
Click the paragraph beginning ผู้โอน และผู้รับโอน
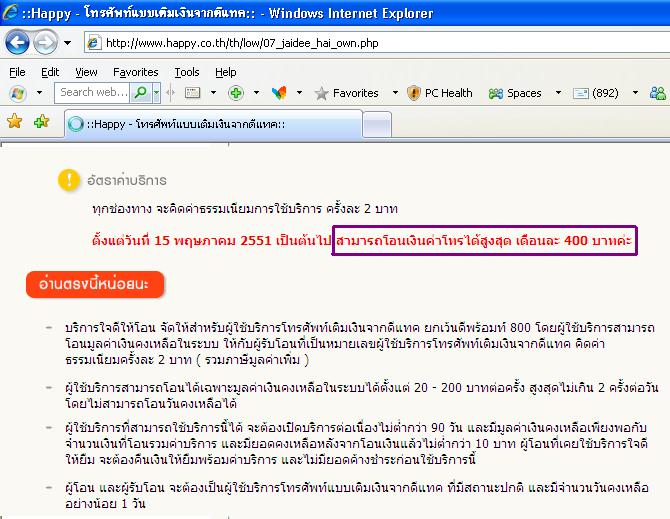[x=357, y=496]
